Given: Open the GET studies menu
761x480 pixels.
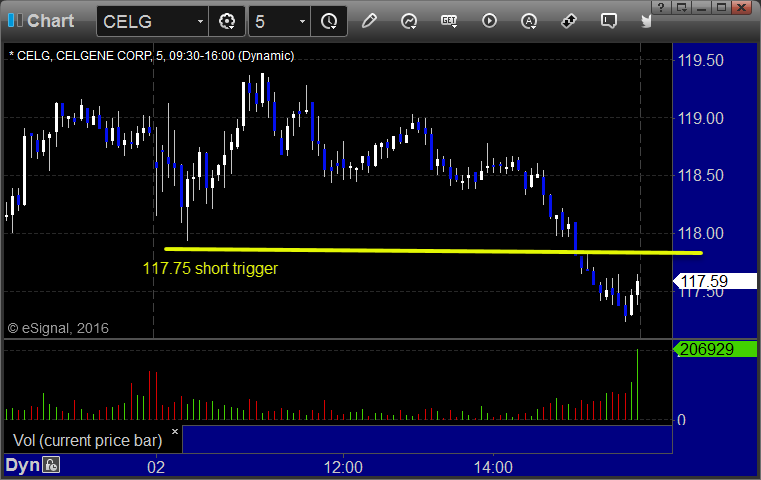Looking at the screenshot, I should [x=449, y=21].
